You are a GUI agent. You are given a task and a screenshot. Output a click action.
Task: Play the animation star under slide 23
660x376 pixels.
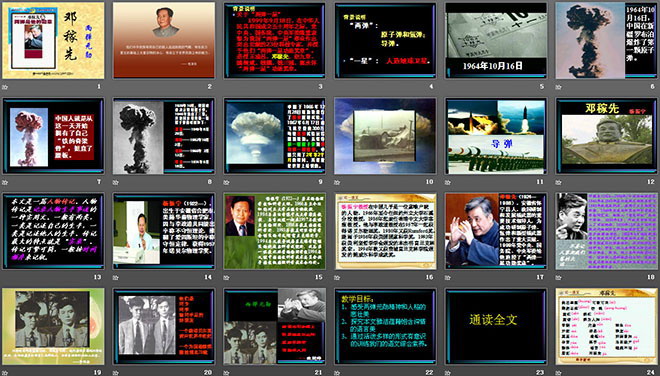(x=448, y=373)
